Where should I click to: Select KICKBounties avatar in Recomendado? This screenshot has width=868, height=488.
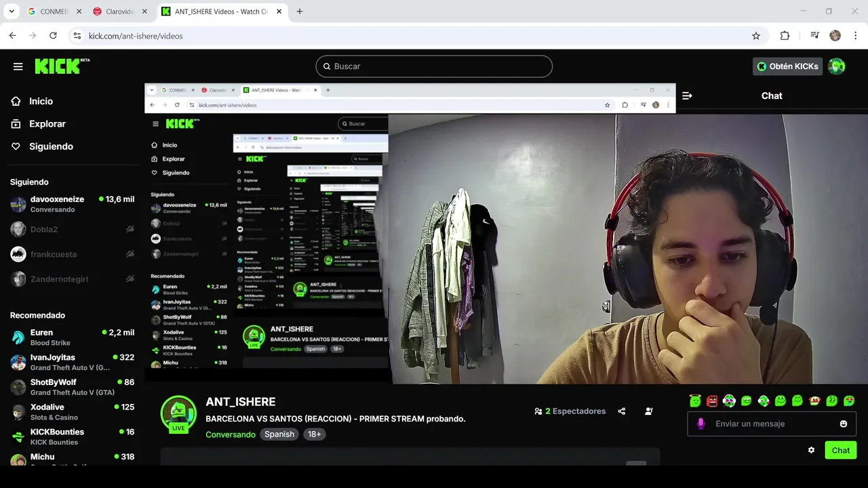[18, 437]
